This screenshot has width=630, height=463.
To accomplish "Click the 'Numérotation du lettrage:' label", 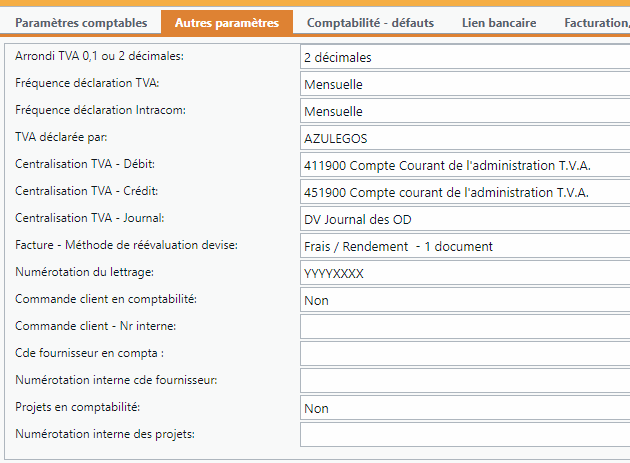I will 84,272.
